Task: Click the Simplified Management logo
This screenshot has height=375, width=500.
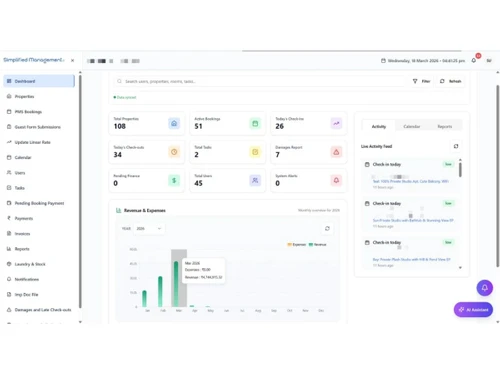Action: click(x=34, y=60)
